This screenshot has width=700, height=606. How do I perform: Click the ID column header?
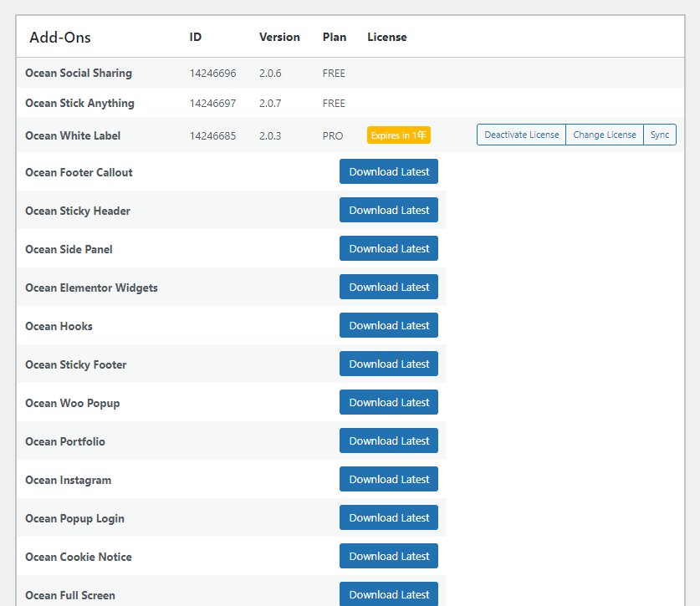coord(196,37)
